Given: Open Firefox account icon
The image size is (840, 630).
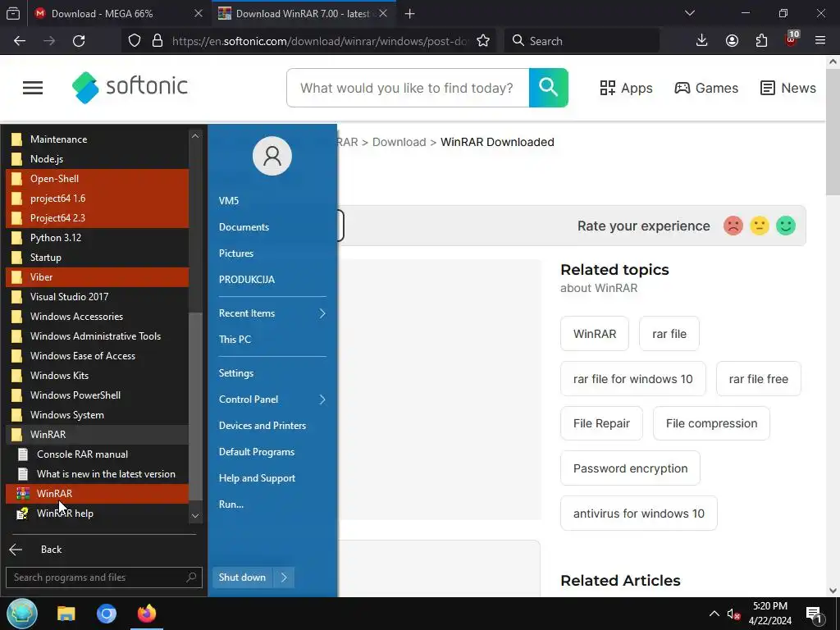Looking at the screenshot, I should pyautogui.click(x=732, y=41).
